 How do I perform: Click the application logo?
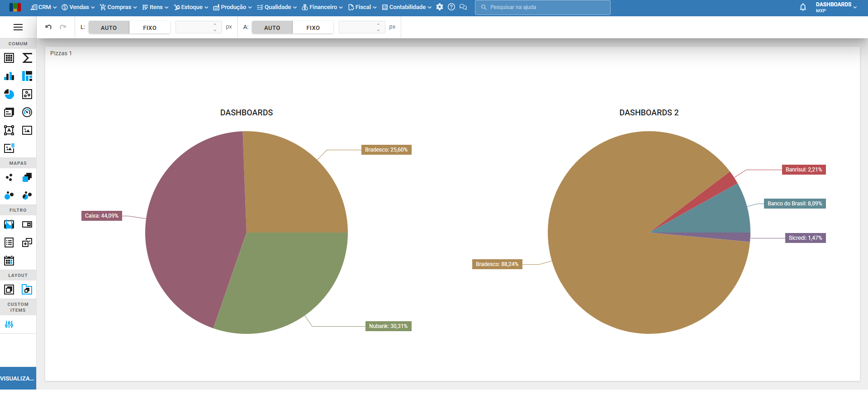tap(15, 7)
